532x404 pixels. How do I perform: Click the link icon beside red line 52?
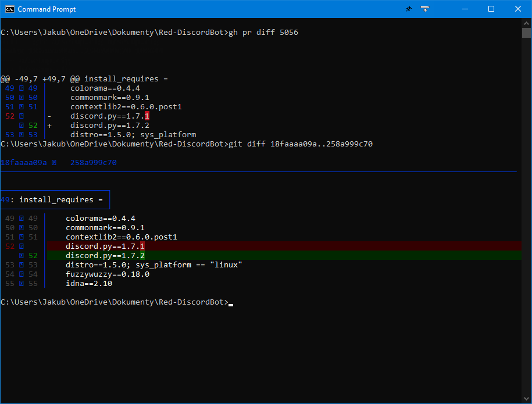click(20, 246)
